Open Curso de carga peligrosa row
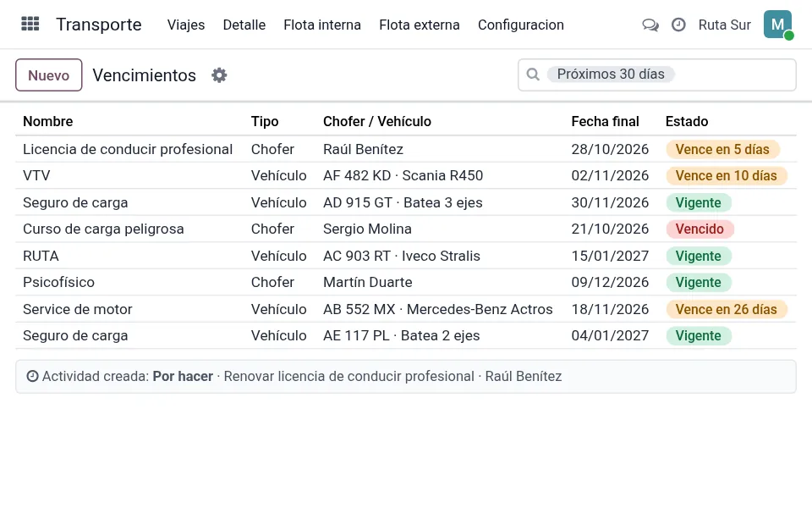The width and height of the screenshot is (812, 508). point(406,229)
